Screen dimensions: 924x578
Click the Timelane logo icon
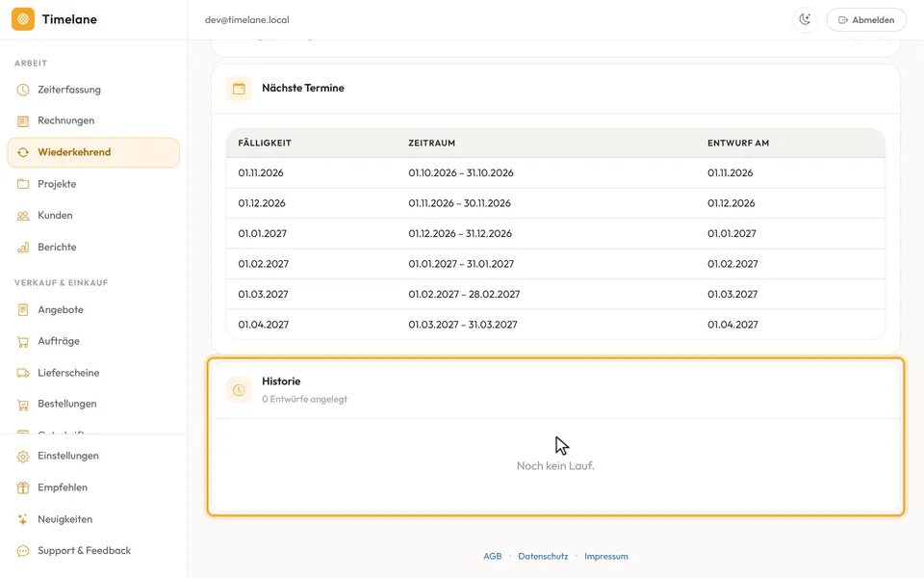(23, 19)
